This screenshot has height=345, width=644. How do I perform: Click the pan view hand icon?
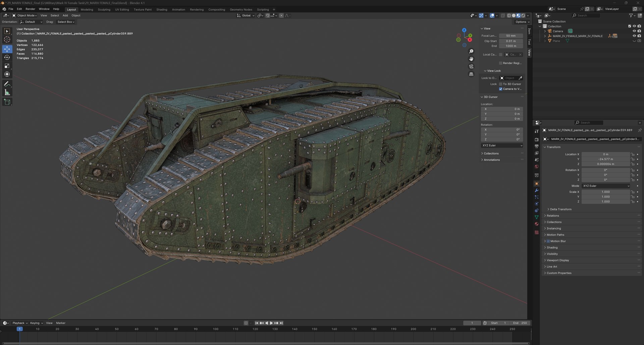click(x=471, y=59)
